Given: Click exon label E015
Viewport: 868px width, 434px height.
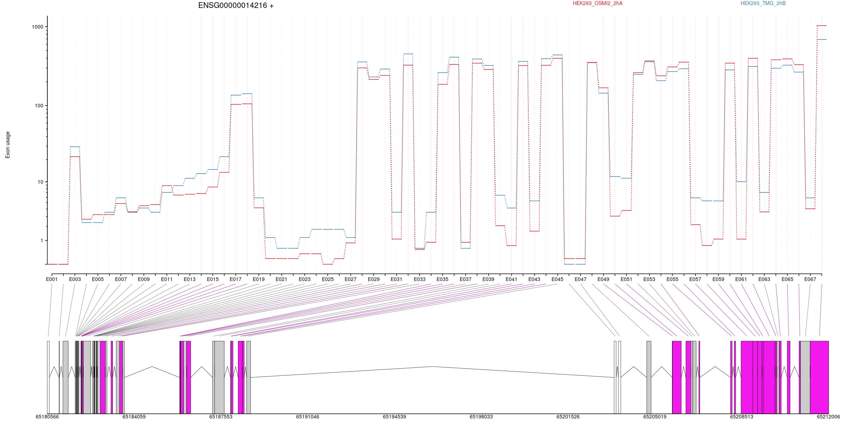Looking at the screenshot, I should pyautogui.click(x=213, y=279).
